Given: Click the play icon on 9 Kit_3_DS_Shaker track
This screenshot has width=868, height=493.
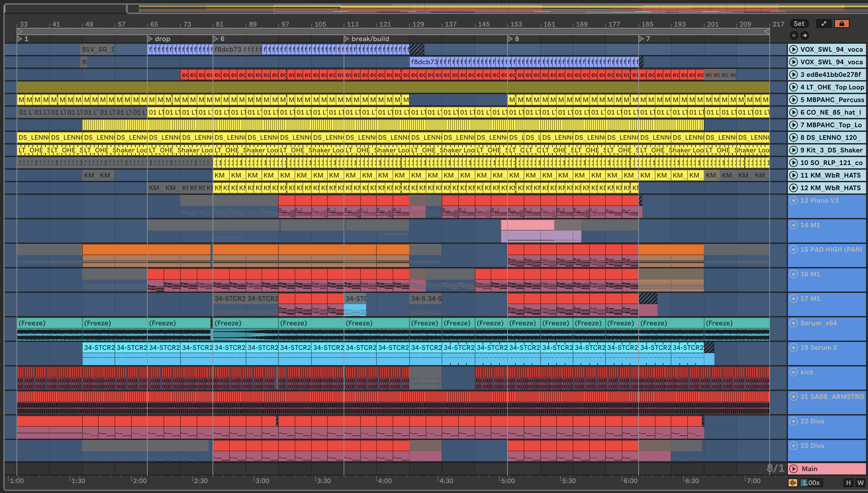Looking at the screenshot, I should click(793, 150).
